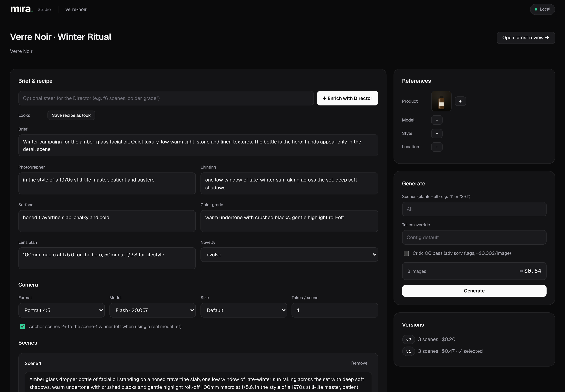Viewport: 565px width, 392px height.
Task: Select version v1 pill
Action: coord(408,351)
